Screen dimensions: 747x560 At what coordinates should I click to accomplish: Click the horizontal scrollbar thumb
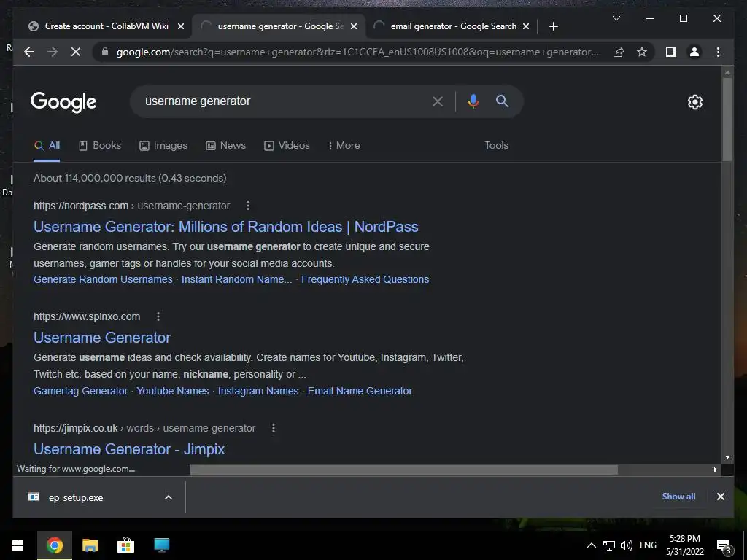coord(403,470)
